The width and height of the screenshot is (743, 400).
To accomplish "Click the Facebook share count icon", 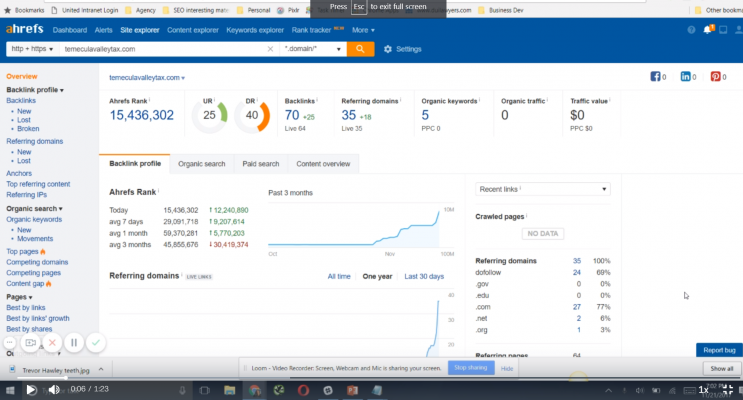I will (657, 77).
